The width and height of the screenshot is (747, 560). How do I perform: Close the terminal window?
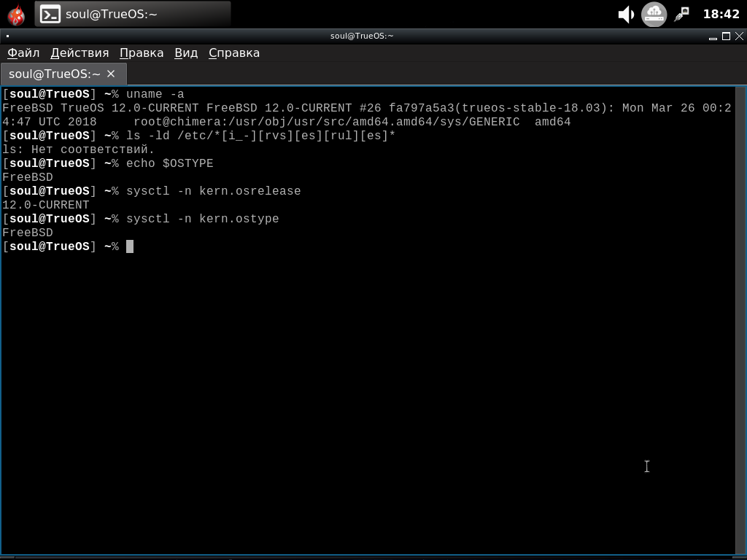[740, 36]
